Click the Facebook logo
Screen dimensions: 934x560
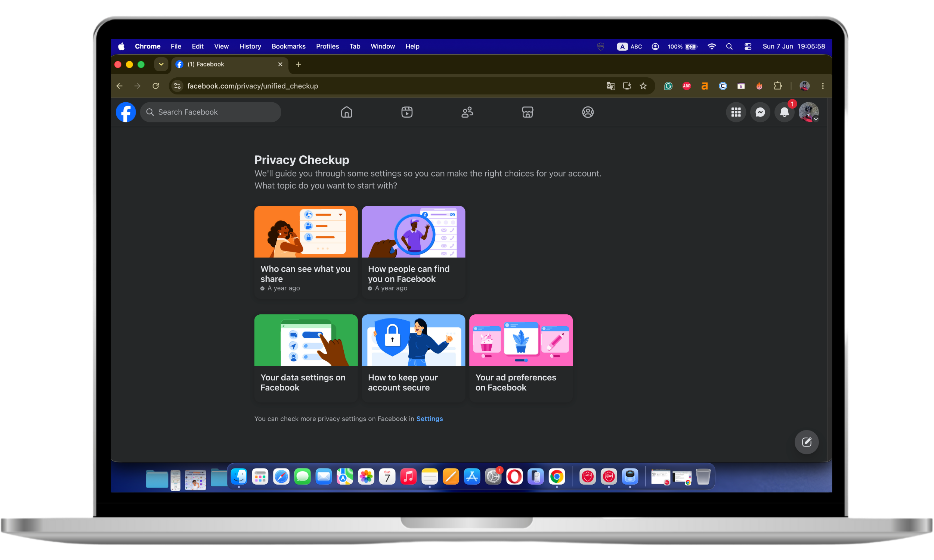(126, 112)
